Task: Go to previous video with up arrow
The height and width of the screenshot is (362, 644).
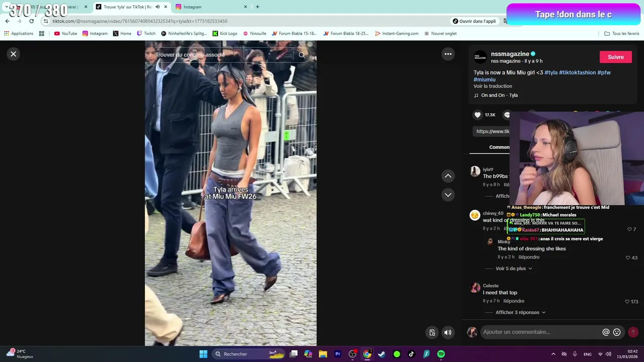Action: [x=448, y=176]
